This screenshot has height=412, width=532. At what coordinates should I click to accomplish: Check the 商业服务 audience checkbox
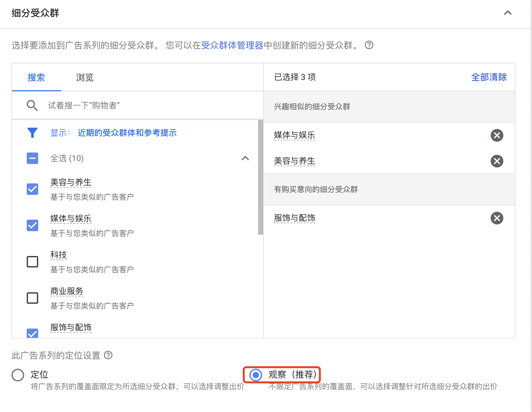(x=32, y=298)
